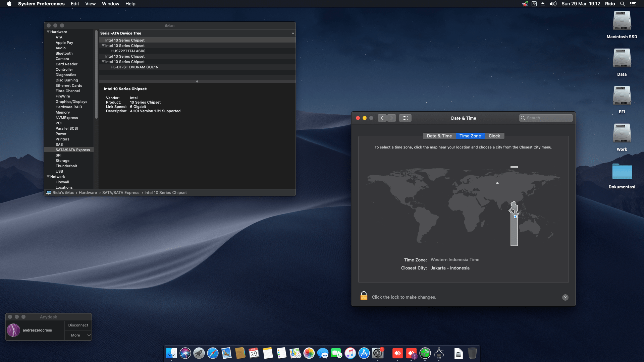Click System Preferences gear in Dock

coord(378,353)
